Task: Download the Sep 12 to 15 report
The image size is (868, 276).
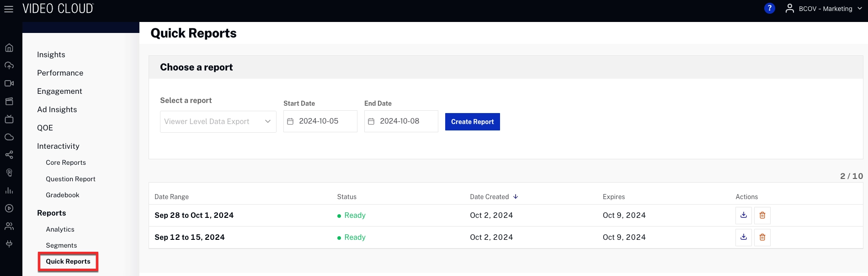Action: pyautogui.click(x=743, y=237)
